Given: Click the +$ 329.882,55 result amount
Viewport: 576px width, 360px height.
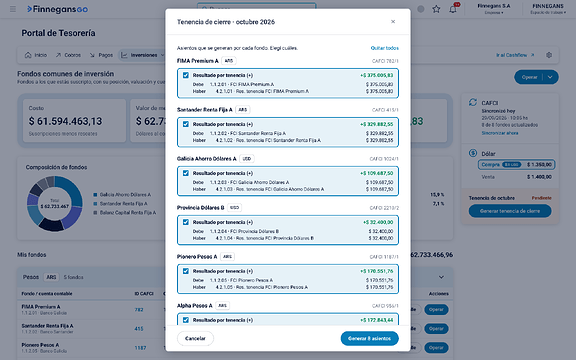Looking at the screenshot, I should 377,124.
